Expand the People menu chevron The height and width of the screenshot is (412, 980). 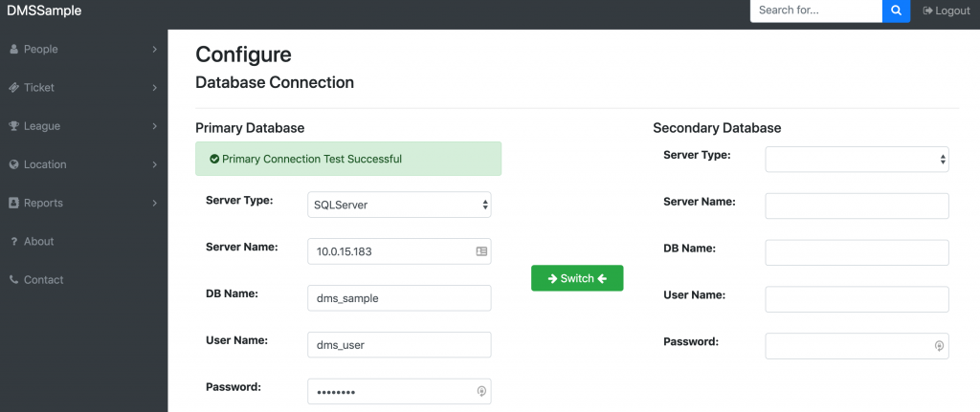coord(154,50)
